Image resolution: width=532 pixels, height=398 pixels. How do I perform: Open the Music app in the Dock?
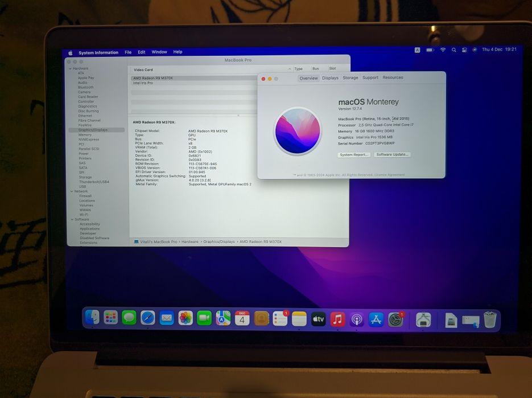[x=337, y=319]
